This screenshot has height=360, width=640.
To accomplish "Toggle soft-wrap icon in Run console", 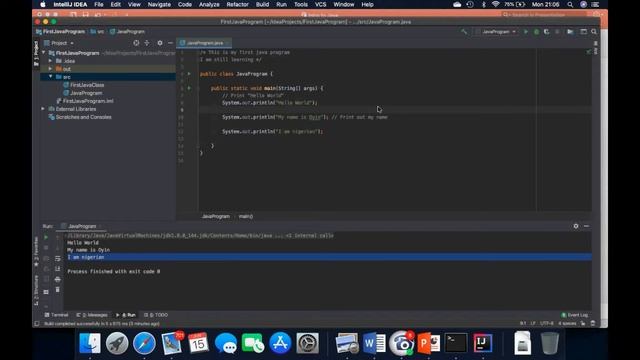I will 58,258.
